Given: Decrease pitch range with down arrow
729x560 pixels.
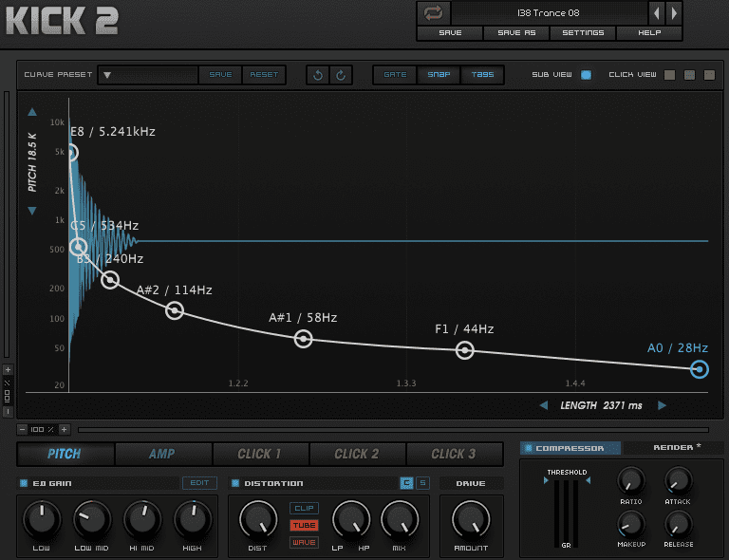Looking at the screenshot, I should pos(32,211).
